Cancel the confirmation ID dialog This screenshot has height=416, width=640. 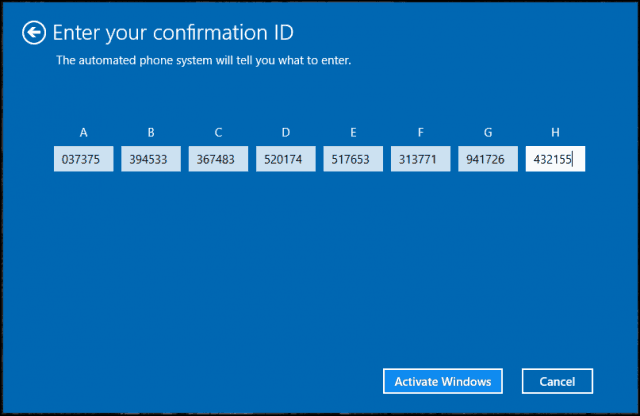(x=557, y=381)
